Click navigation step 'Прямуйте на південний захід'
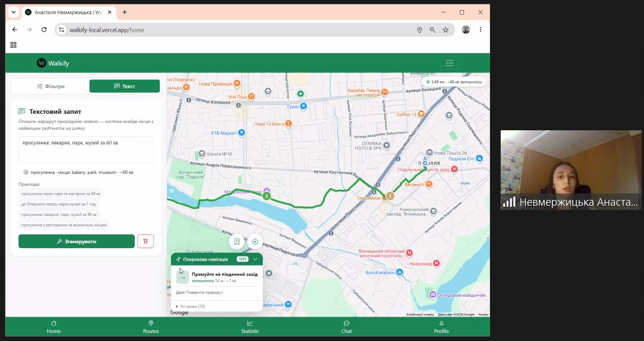 click(x=225, y=274)
